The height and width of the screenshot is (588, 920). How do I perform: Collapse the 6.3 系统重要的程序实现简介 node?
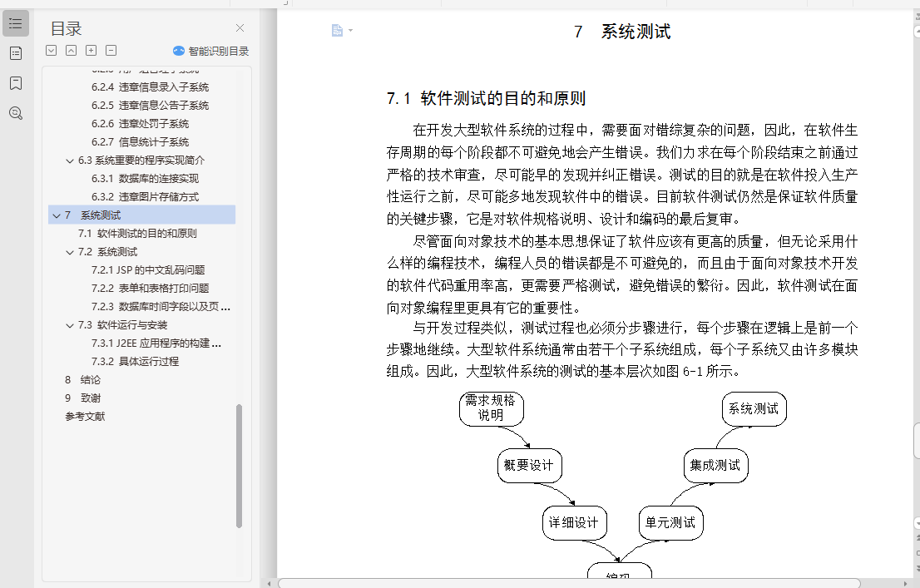(70, 161)
